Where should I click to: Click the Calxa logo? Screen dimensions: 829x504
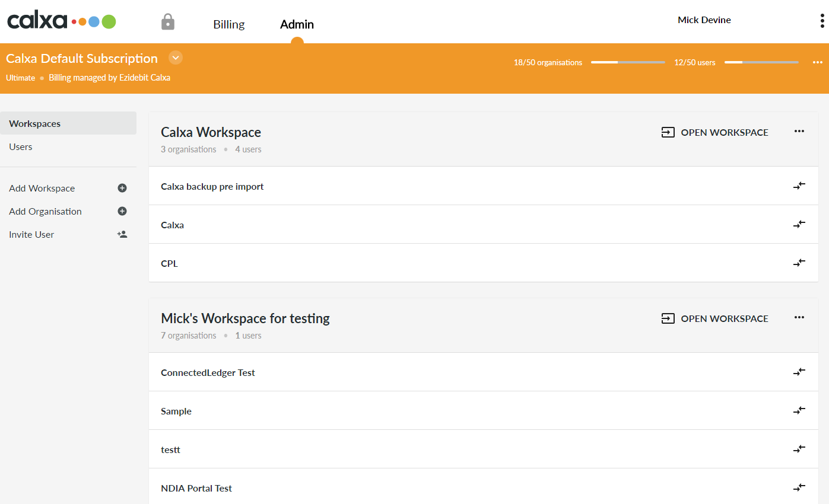pos(62,21)
